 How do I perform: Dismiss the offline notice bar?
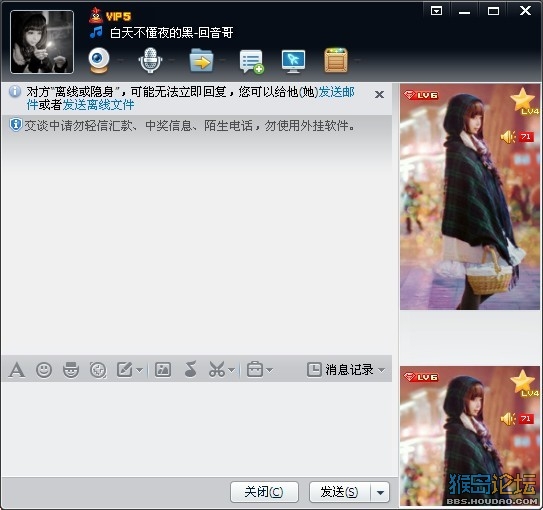(379, 95)
